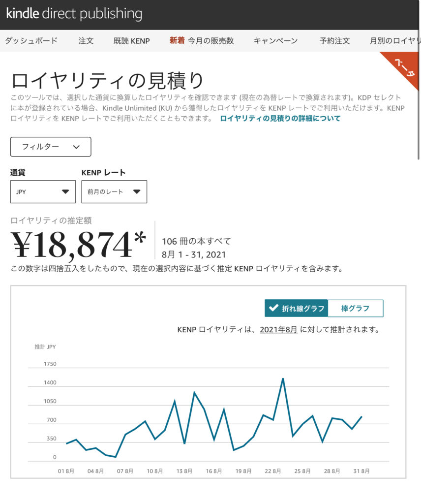Open the 通貨 JPY currency selector
421x504 pixels.
pos(43,191)
